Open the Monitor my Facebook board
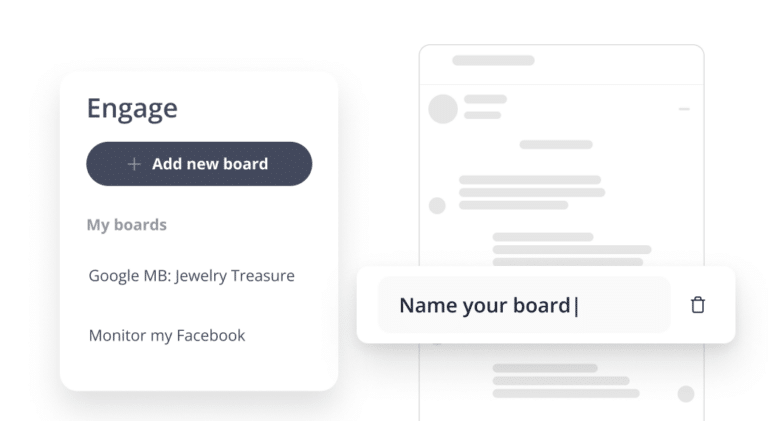Screen dimensions: 768x421 [167, 335]
